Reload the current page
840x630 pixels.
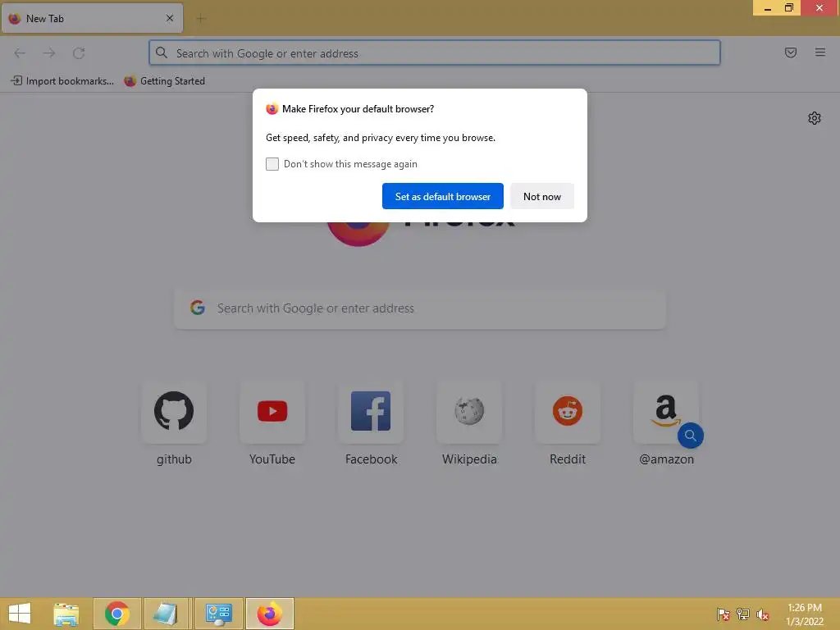click(x=79, y=53)
